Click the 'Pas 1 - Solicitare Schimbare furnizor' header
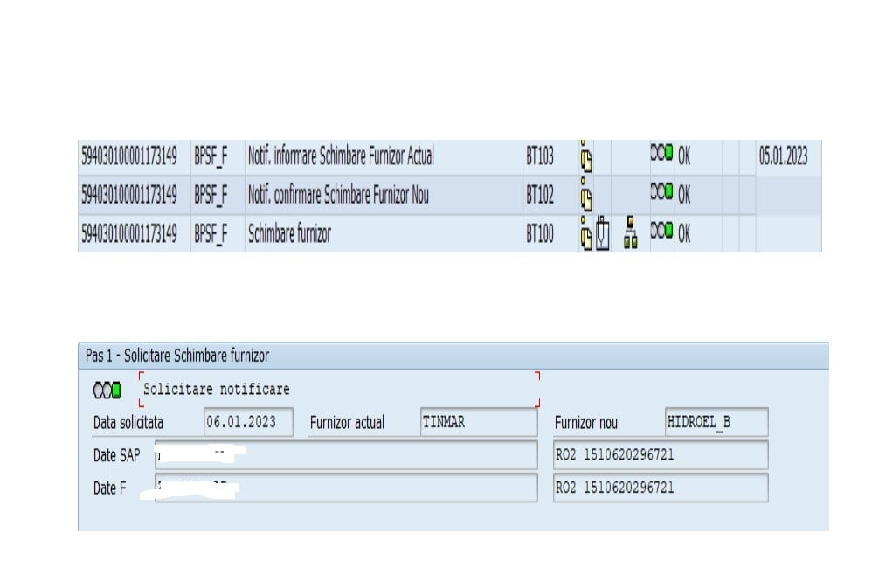 [177, 356]
